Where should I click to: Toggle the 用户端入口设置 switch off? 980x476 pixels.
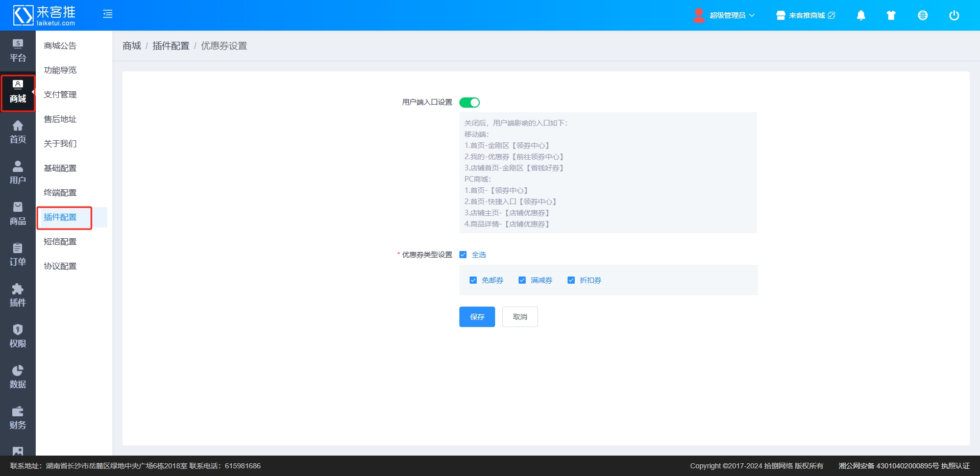[469, 103]
